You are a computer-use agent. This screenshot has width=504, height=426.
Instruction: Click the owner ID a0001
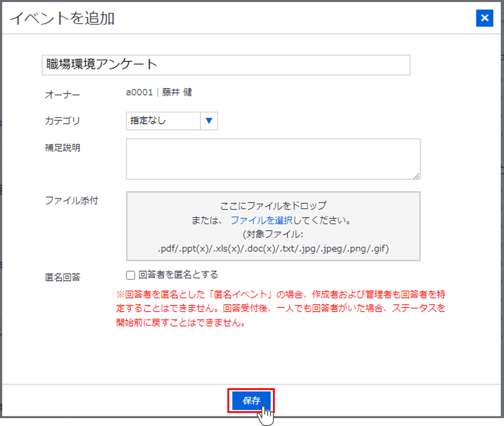139,92
